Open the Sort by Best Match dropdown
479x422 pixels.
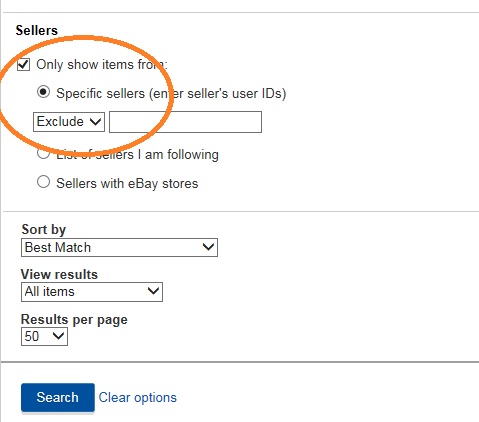[x=119, y=247]
